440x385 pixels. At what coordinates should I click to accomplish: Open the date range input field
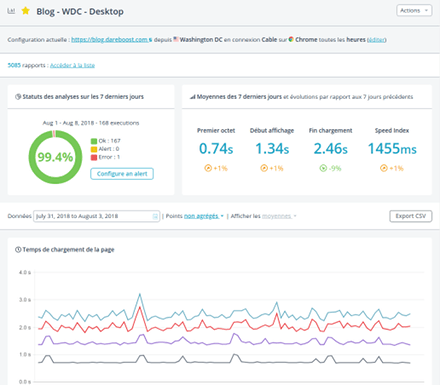click(96, 216)
